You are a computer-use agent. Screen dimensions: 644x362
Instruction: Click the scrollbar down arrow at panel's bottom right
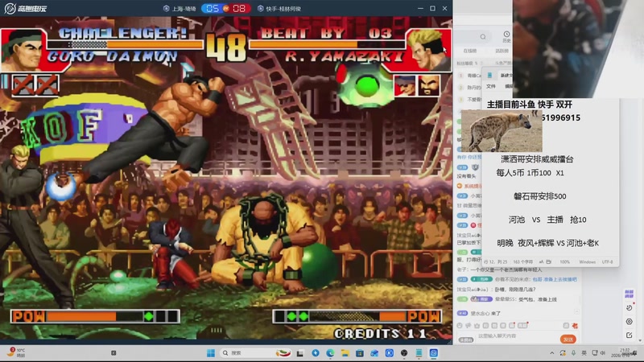pyautogui.click(x=641, y=340)
